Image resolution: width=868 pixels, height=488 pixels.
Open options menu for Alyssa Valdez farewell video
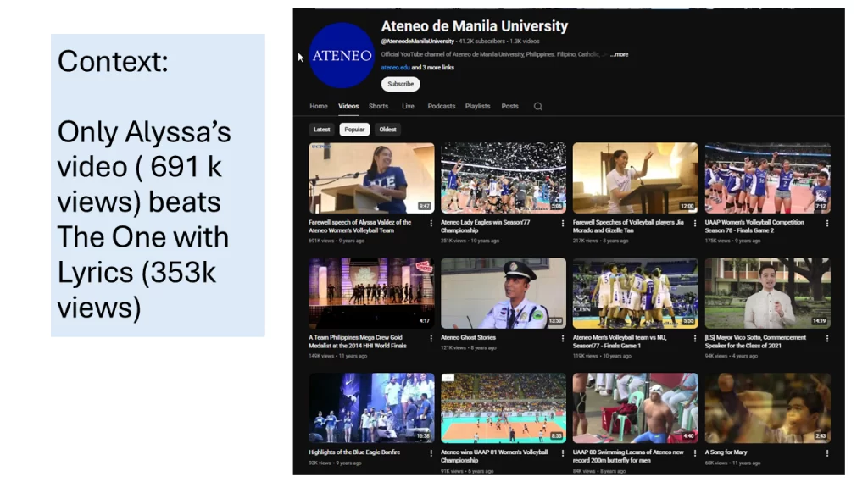pos(431,224)
